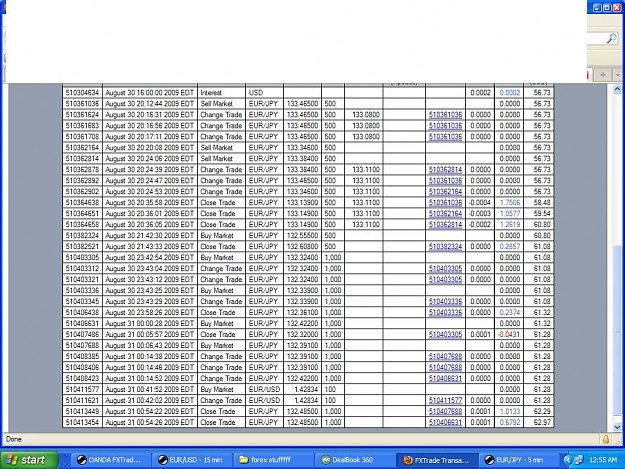Open link 510362814 in Close Trade row 510364658
Screen dimensions: 625x469
click(x=445, y=225)
